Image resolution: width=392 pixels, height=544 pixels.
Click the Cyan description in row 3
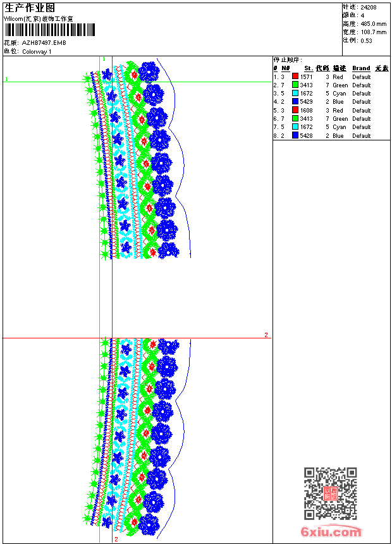point(340,94)
